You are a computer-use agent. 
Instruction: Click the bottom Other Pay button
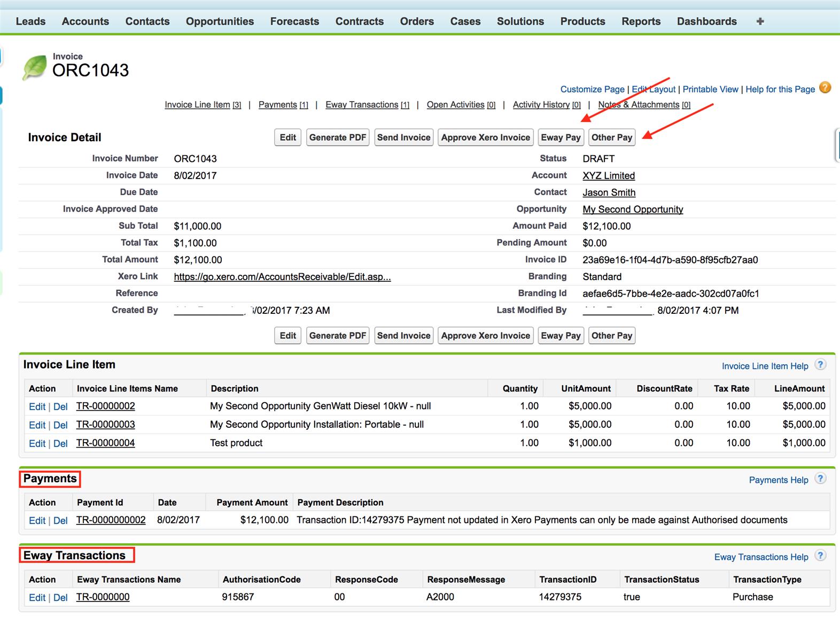point(612,336)
